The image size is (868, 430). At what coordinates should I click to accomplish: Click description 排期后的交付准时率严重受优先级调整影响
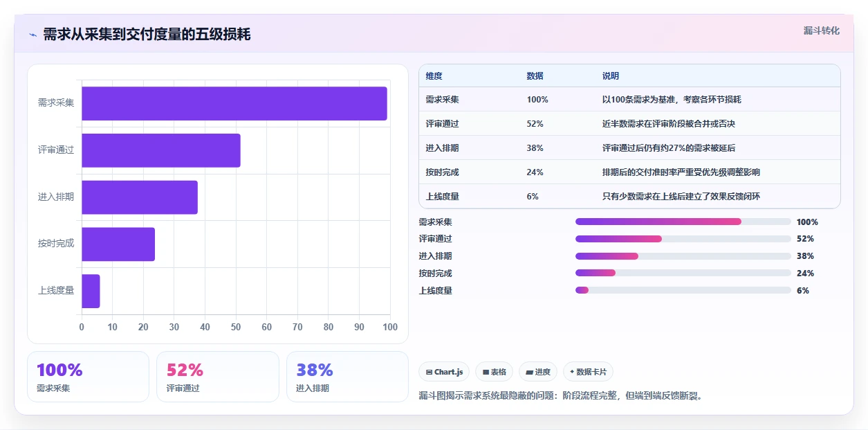point(681,172)
